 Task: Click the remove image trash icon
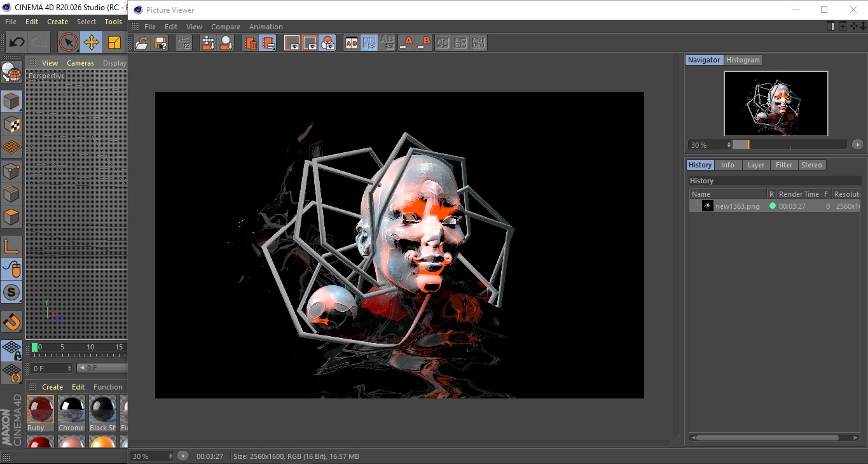[x=251, y=43]
